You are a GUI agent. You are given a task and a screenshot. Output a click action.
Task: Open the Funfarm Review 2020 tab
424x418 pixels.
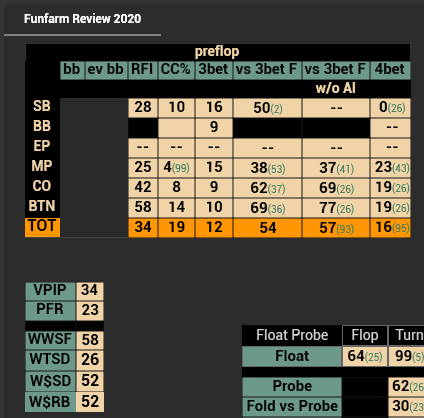point(82,19)
